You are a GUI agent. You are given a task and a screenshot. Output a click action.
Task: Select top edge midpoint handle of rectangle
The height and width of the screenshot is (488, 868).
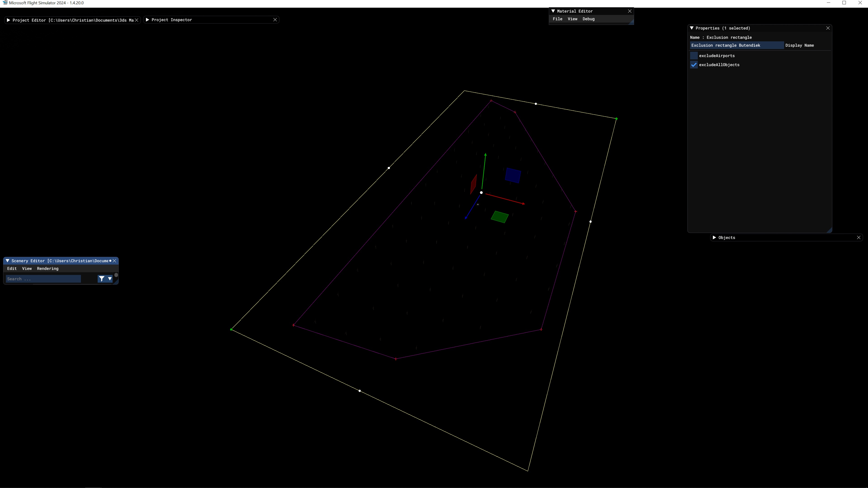click(536, 104)
